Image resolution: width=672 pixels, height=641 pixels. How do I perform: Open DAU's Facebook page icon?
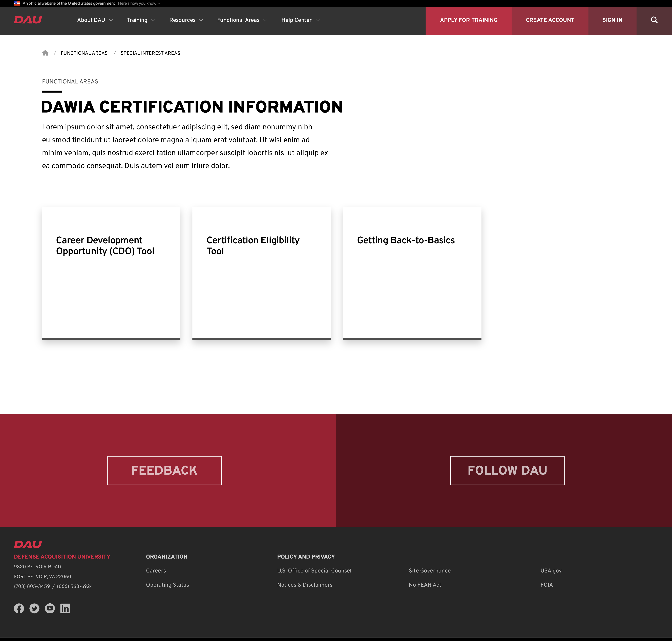[19, 608]
